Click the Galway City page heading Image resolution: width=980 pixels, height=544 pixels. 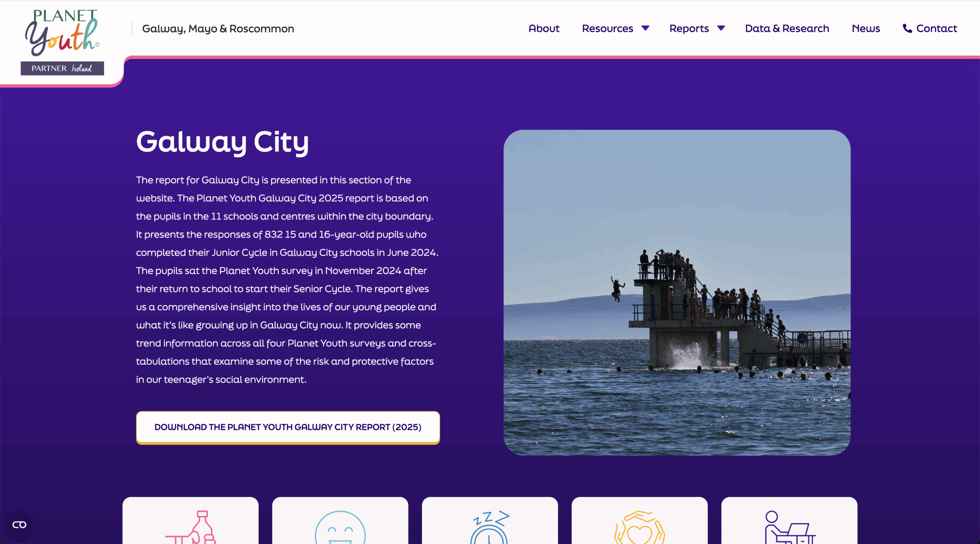click(x=222, y=143)
